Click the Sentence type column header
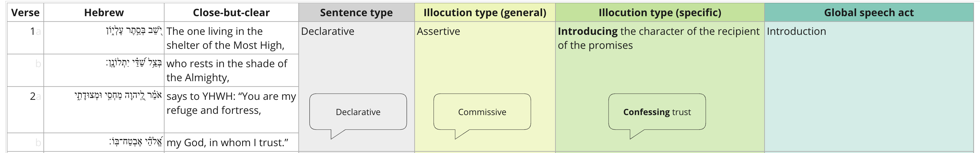This screenshot has width=980, height=153. click(356, 12)
